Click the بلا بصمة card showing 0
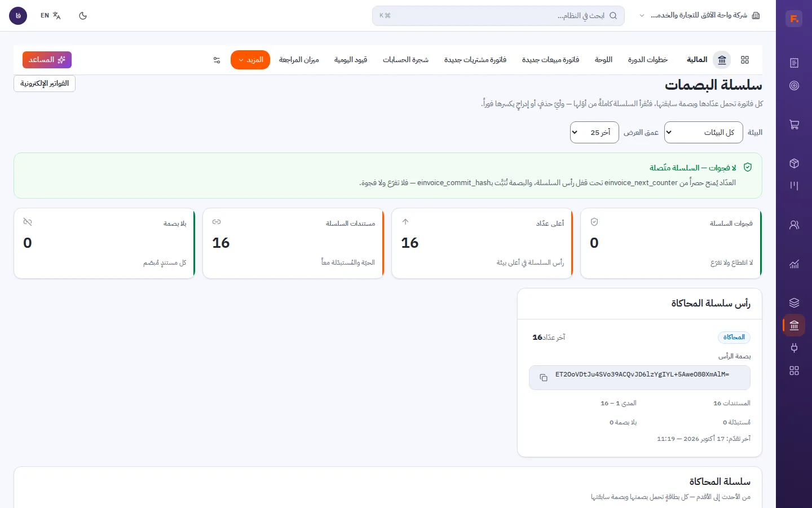This screenshot has height=508, width=812. point(104,243)
